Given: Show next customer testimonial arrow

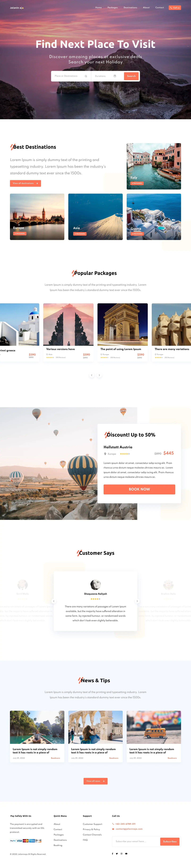Looking at the screenshot, I should [137, 601].
